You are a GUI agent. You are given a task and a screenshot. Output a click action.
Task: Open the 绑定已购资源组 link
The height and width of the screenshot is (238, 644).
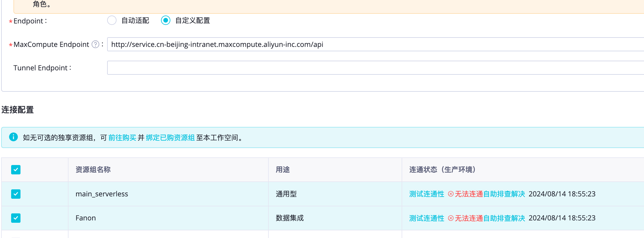[170, 137]
